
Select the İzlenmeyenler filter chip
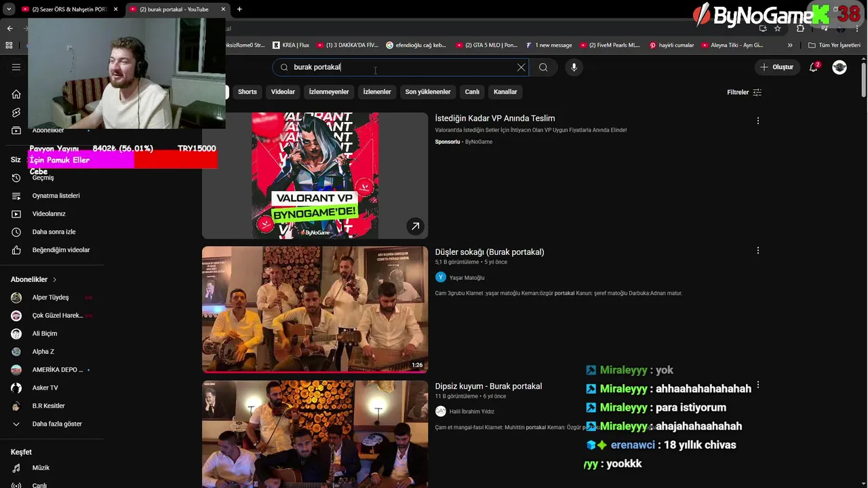click(x=329, y=91)
